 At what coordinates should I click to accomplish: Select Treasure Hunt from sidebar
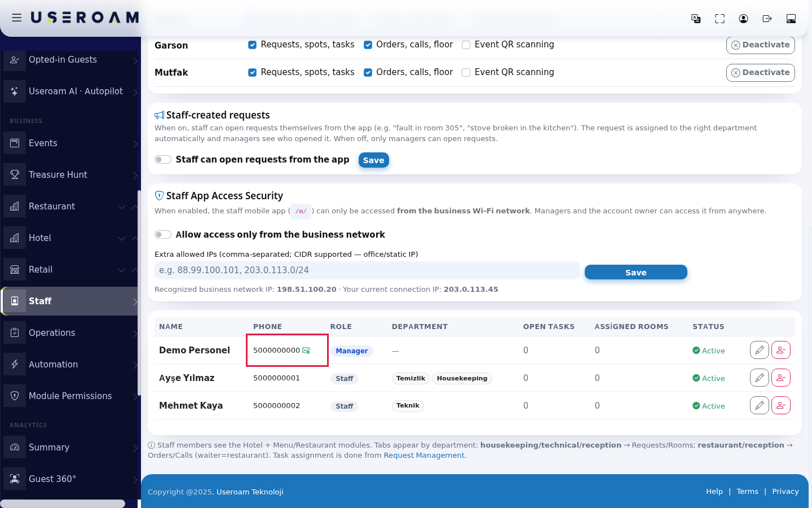70,175
